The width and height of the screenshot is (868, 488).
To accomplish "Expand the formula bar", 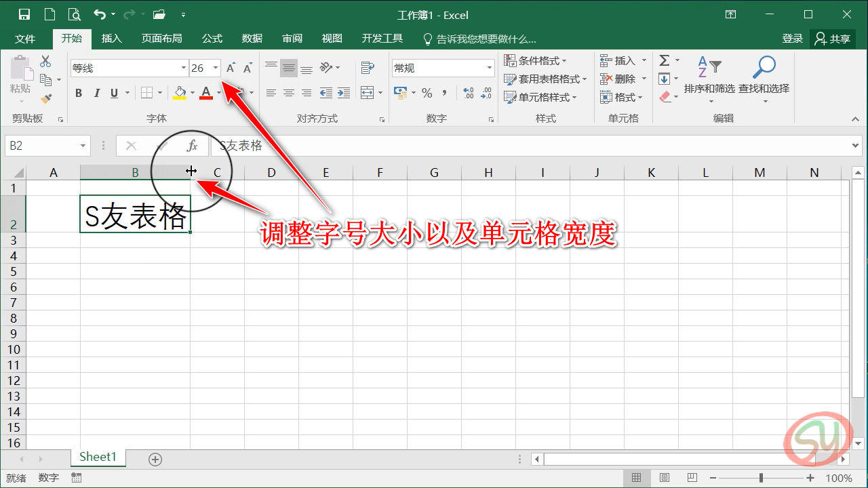I will (856, 146).
